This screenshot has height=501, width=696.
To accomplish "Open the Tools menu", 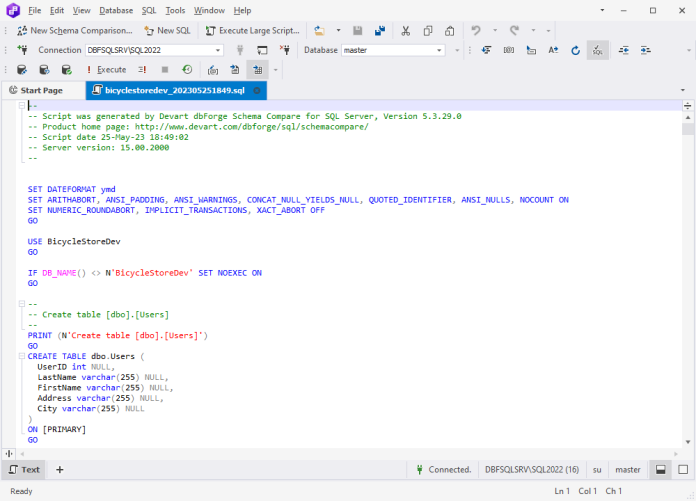I will coord(175,10).
